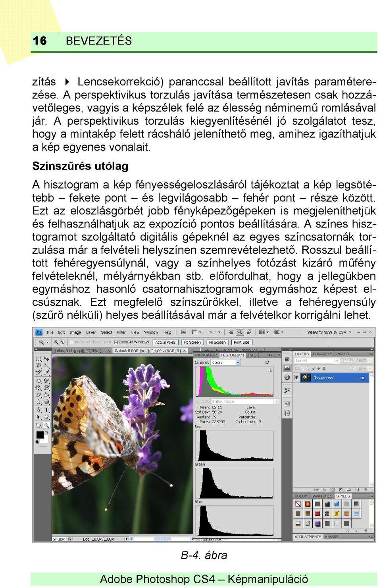381x588 pixels.
Task: Refresh the histogram with the circular arrow
Action: 267,362
